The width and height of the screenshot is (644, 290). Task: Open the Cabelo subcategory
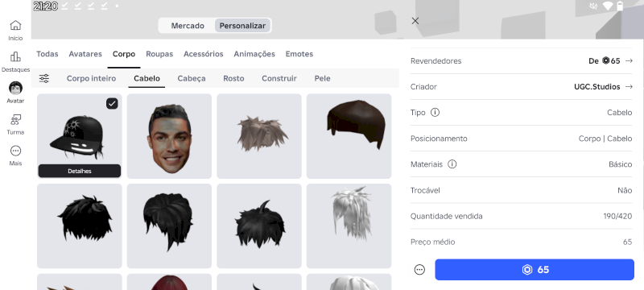[147, 78]
